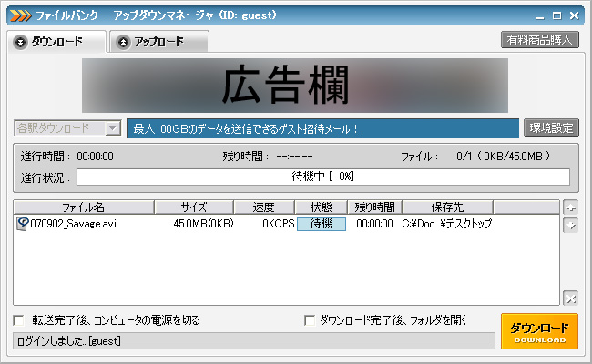Select file 070902_Savage.avi in list
The height and width of the screenshot is (364, 592).
[x=73, y=224]
